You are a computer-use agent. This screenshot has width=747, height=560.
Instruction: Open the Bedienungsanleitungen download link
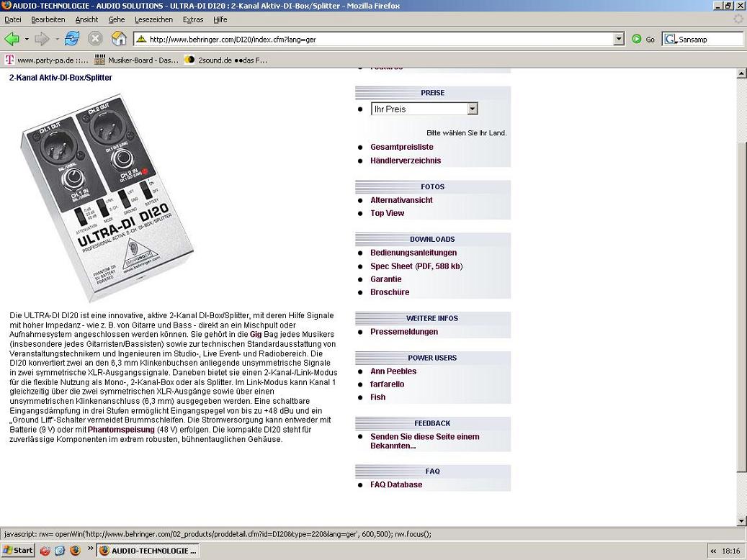tap(413, 253)
